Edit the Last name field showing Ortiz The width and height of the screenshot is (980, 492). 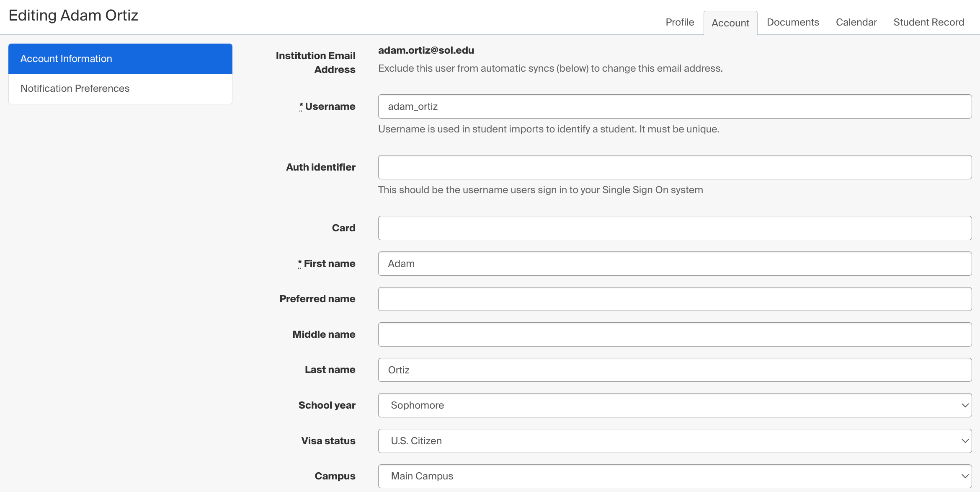click(x=674, y=370)
